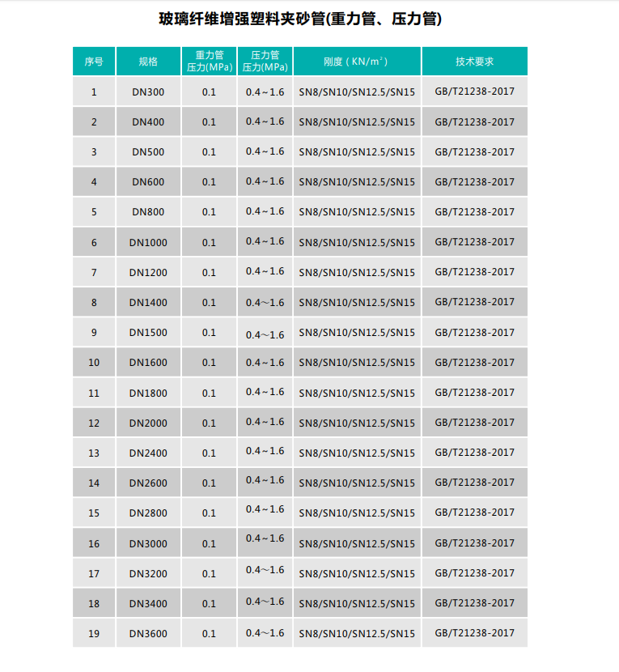This screenshot has width=619, height=672.
Task: Click the GB/T21238-2017 cell in DN3200 row
Action: (474, 573)
